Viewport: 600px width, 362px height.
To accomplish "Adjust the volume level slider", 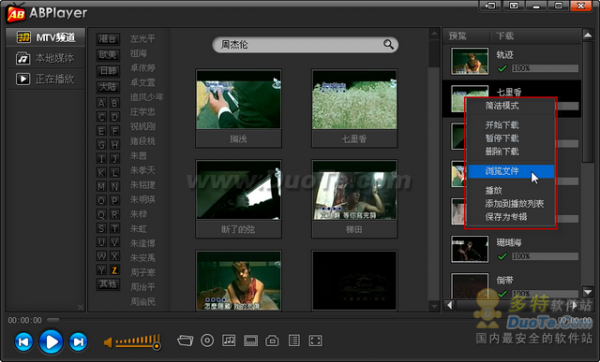I will coord(138,341).
